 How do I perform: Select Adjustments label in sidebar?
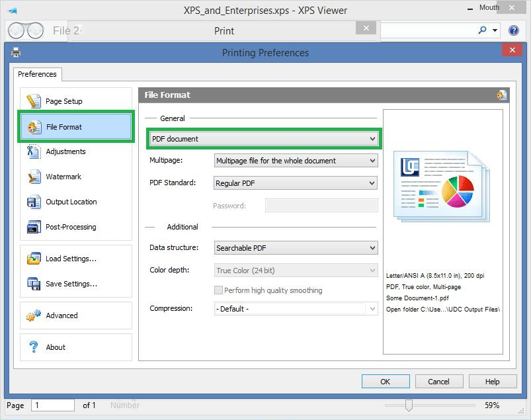click(65, 151)
